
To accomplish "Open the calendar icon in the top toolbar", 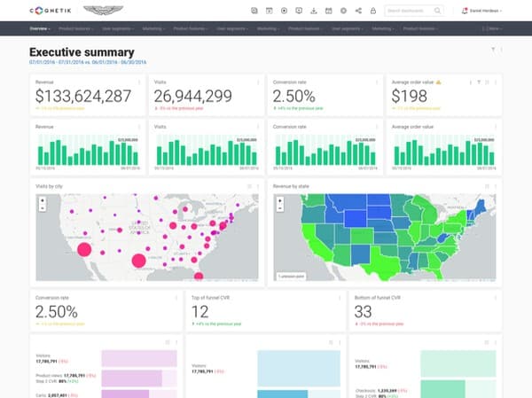I will click(328, 11).
